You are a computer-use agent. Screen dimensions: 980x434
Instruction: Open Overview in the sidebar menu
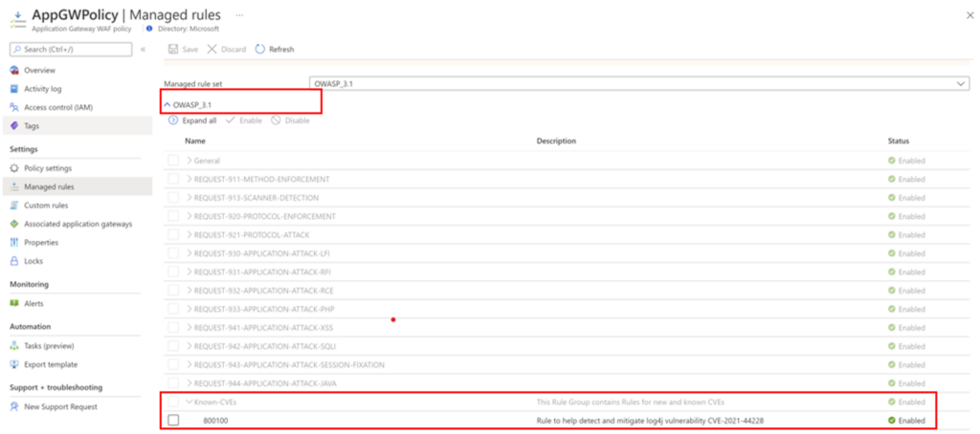(39, 71)
